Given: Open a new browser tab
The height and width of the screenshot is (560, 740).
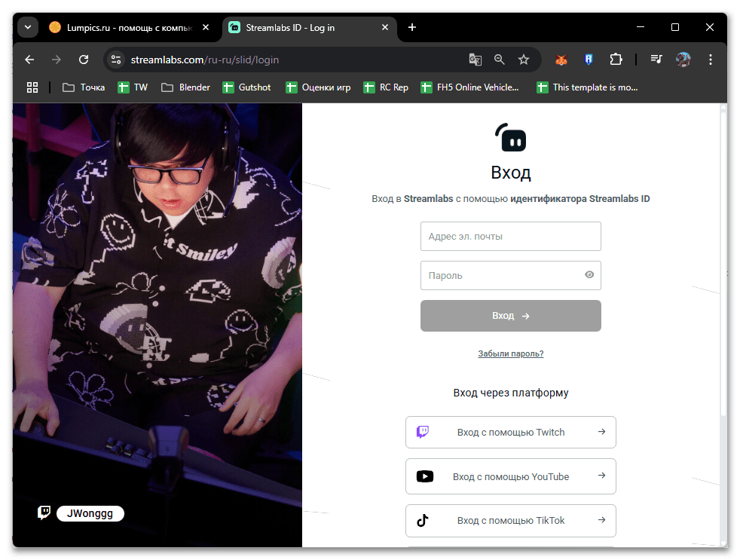Looking at the screenshot, I should (412, 27).
